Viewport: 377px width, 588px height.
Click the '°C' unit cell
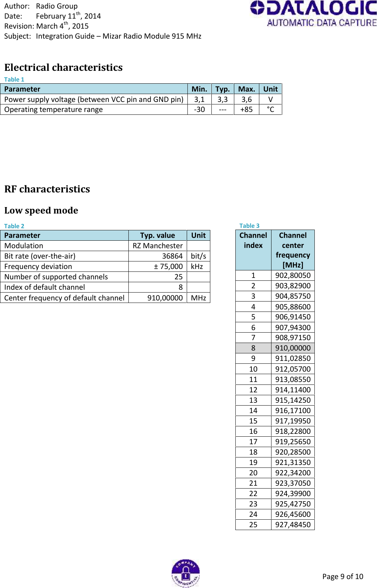[x=270, y=109]
